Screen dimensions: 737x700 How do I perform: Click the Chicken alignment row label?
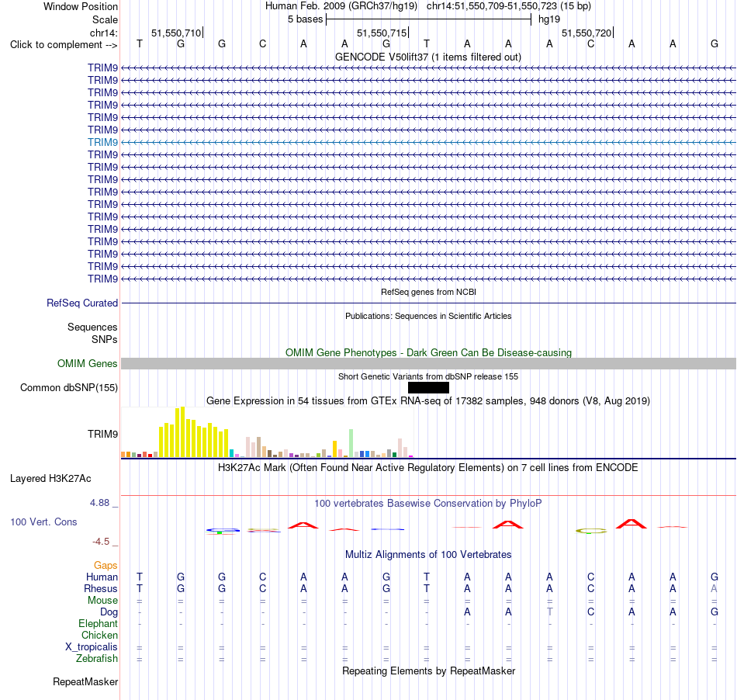[x=99, y=635]
